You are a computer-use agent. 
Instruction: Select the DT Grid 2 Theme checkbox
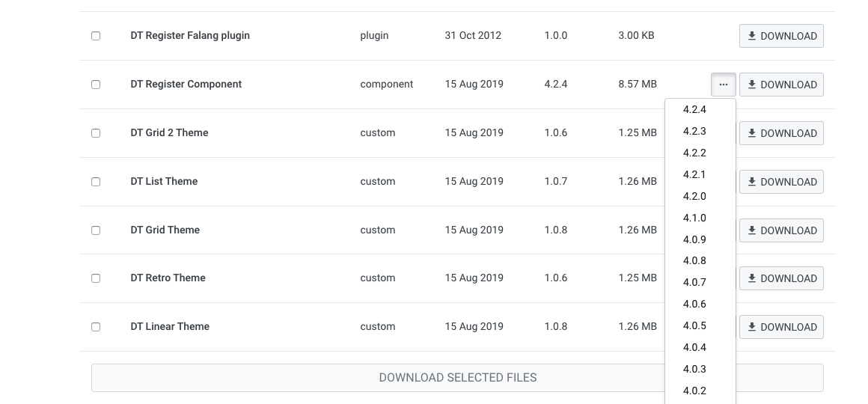tap(96, 133)
